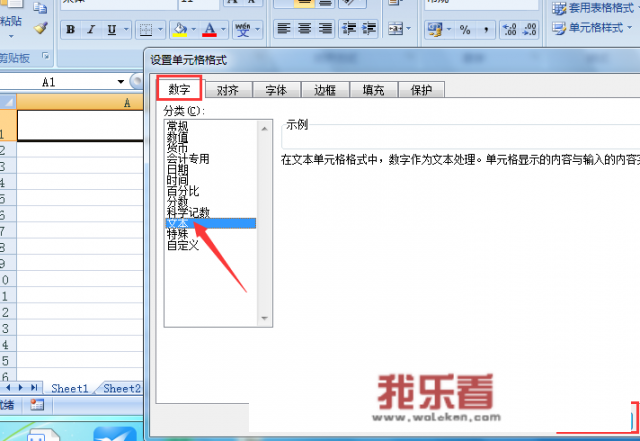The image size is (640, 441).
Task: Select 文本 in category list
Action: pyautogui.click(x=211, y=223)
